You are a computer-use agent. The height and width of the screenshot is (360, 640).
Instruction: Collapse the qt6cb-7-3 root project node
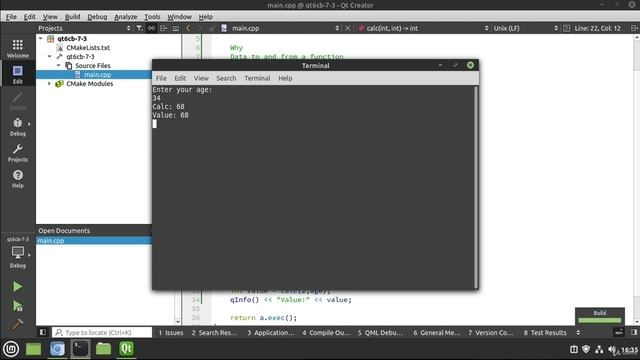point(40,38)
